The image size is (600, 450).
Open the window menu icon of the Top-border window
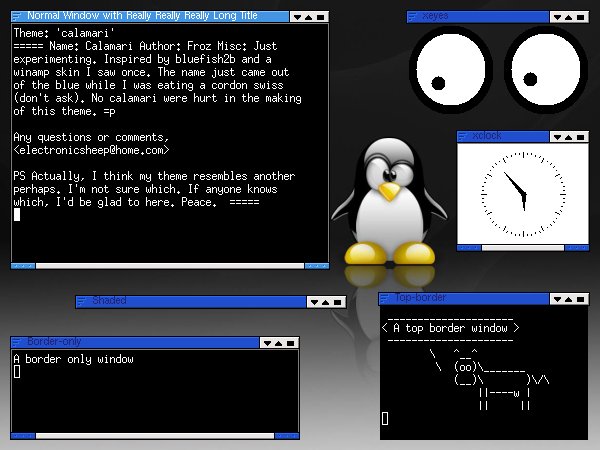click(x=385, y=298)
